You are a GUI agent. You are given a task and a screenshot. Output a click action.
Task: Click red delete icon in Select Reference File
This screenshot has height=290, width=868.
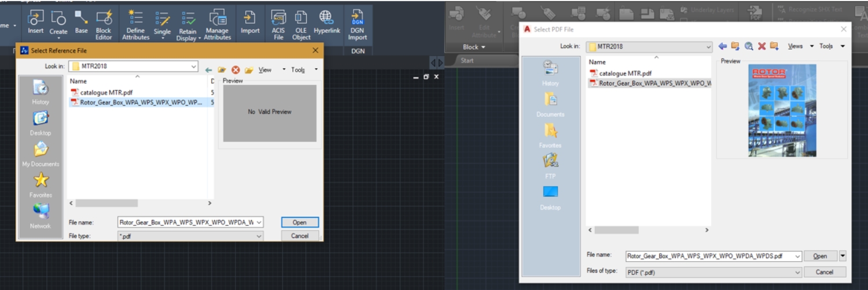pos(236,70)
